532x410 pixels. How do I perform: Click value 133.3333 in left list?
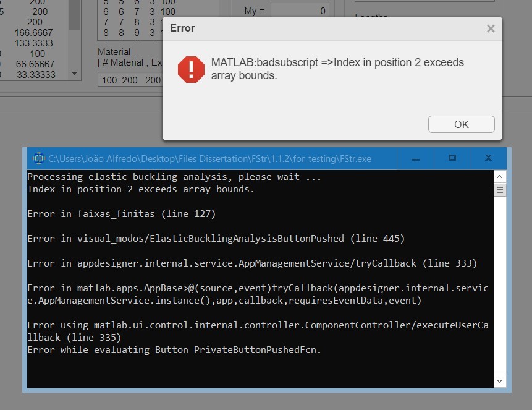click(x=33, y=43)
